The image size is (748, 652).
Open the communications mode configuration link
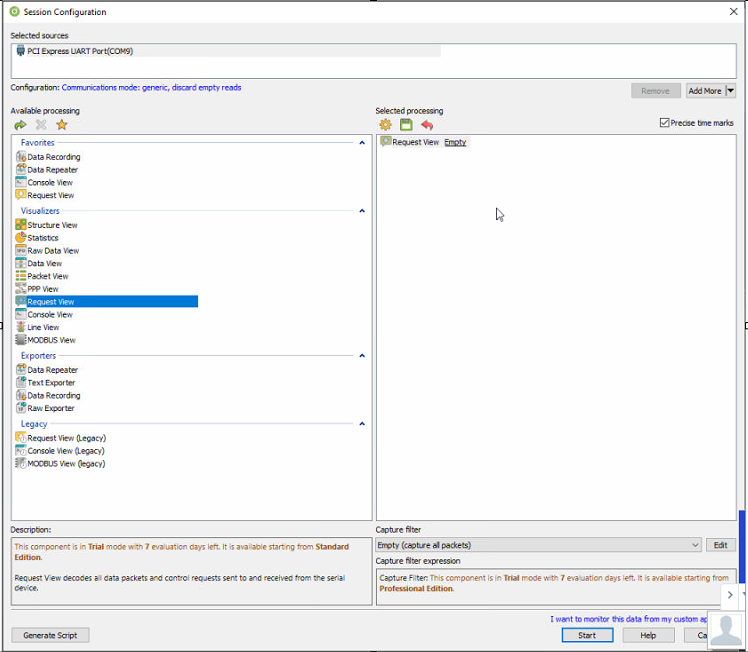(152, 88)
